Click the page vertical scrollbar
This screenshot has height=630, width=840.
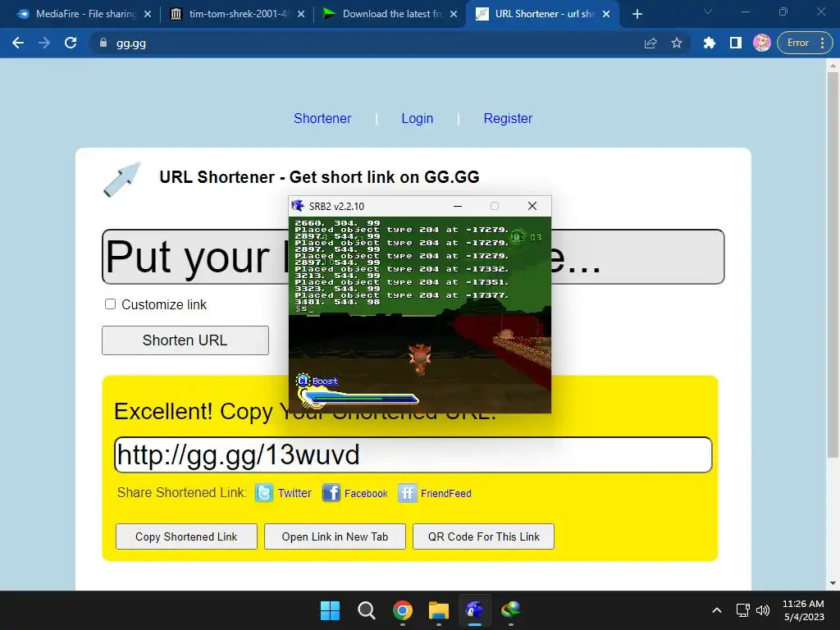(833, 264)
